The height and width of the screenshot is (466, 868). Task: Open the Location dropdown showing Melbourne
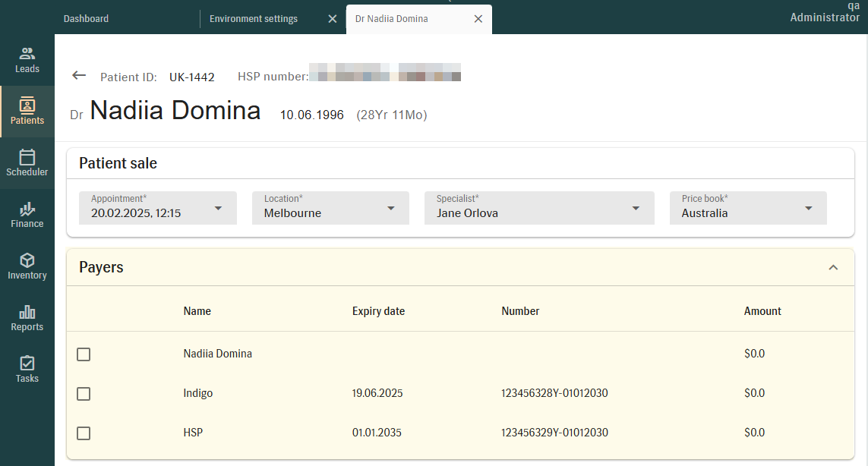point(330,208)
